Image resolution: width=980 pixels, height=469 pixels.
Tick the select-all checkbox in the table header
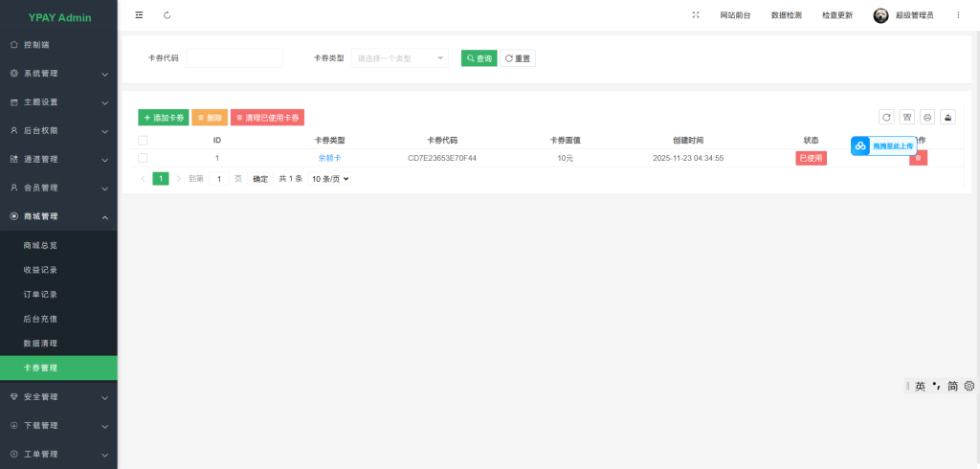pyautogui.click(x=143, y=141)
